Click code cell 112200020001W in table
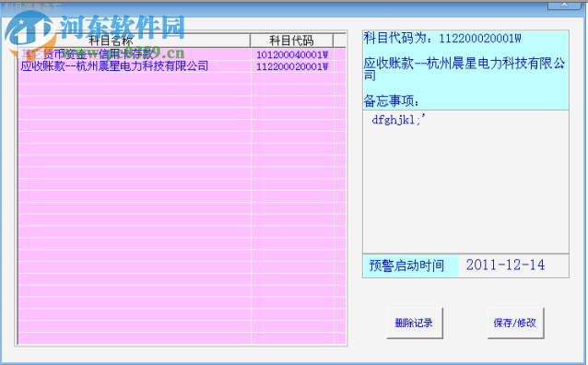588x365 pixels. click(292, 66)
